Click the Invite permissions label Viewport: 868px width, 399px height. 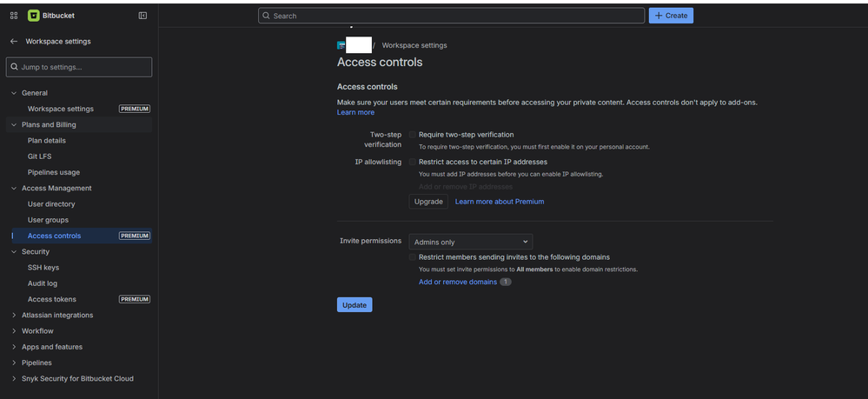click(370, 241)
